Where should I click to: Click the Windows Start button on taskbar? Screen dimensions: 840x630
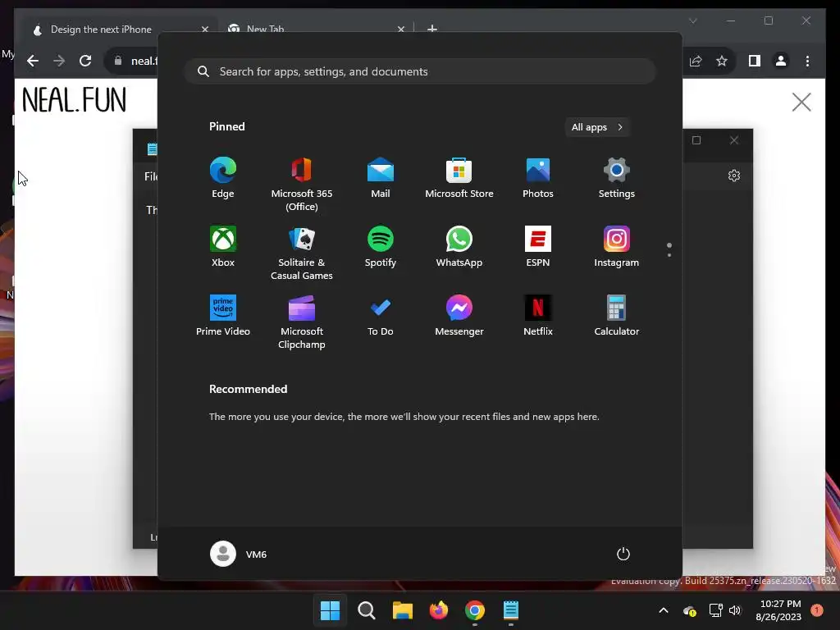click(x=330, y=610)
